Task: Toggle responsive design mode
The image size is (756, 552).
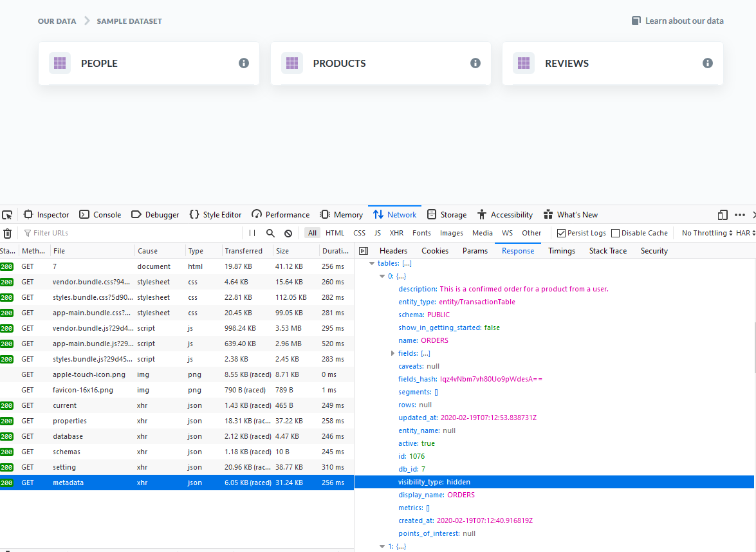Action: tap(722, 214)
